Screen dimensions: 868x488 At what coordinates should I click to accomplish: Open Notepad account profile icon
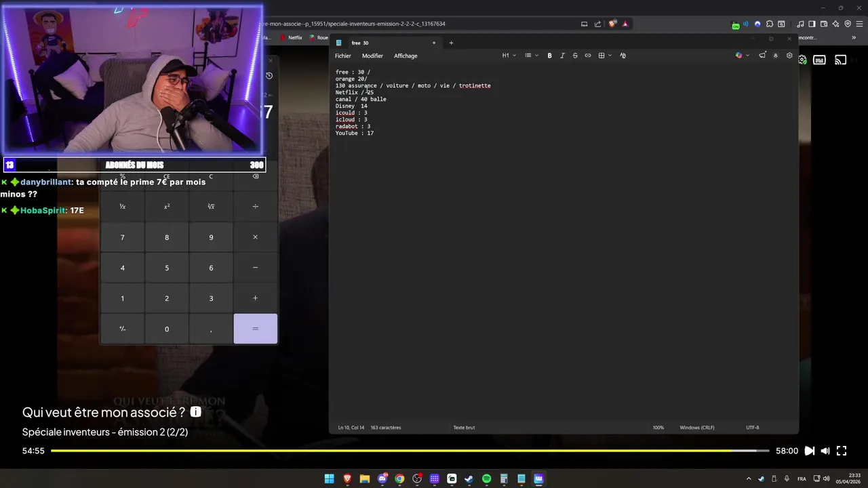(x=776, y=56)
